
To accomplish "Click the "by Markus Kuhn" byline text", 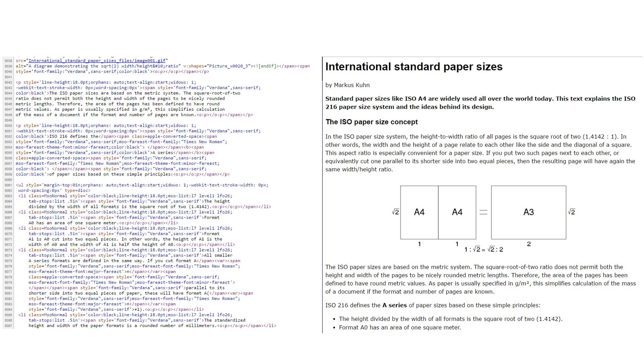I will [x=347, y=85].
